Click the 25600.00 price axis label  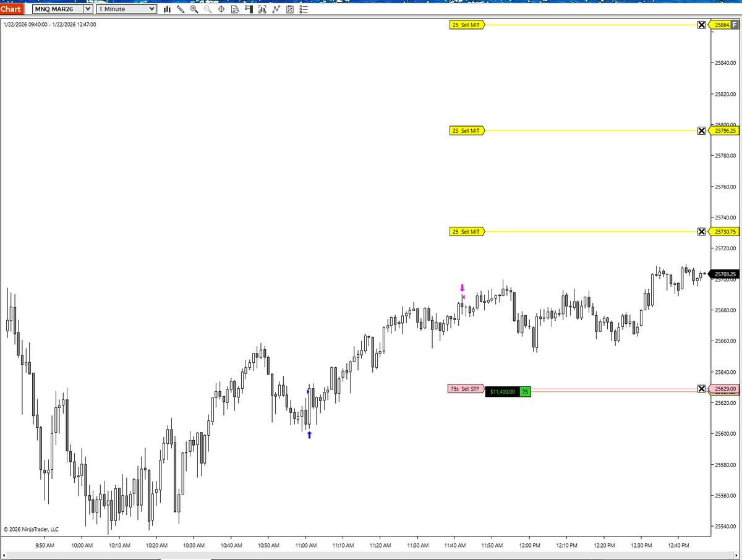point(726,434)
